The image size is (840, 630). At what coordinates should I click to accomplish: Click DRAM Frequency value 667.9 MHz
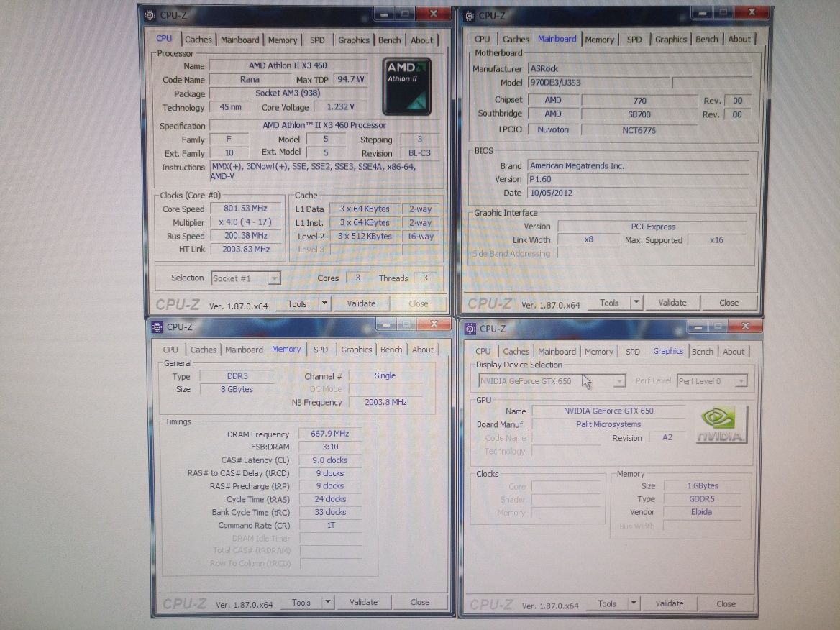(330, 434)
